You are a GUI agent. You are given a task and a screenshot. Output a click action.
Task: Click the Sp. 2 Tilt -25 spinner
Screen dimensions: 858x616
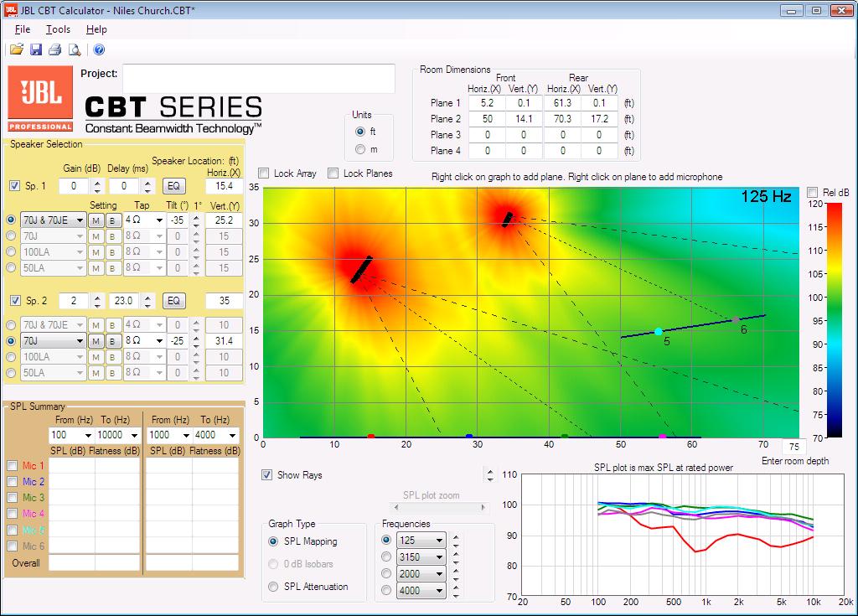pyautogui.click(x=196, y=340)
